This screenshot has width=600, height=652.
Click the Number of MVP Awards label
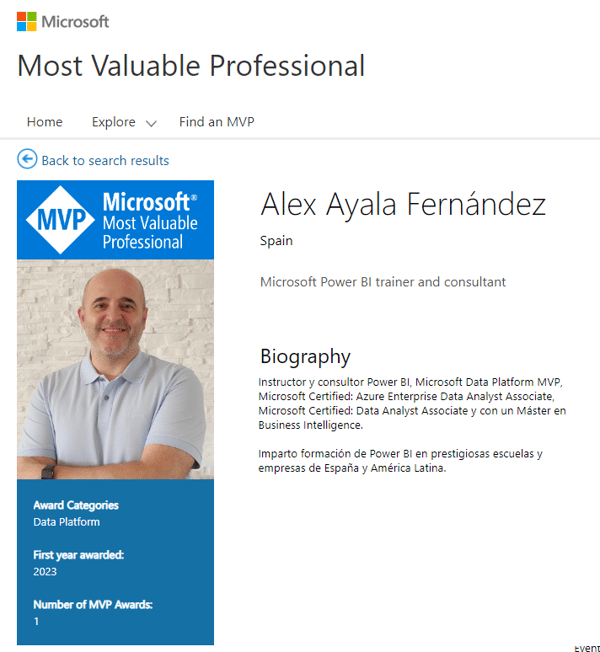pyautogui.click(x=93, y=604)
